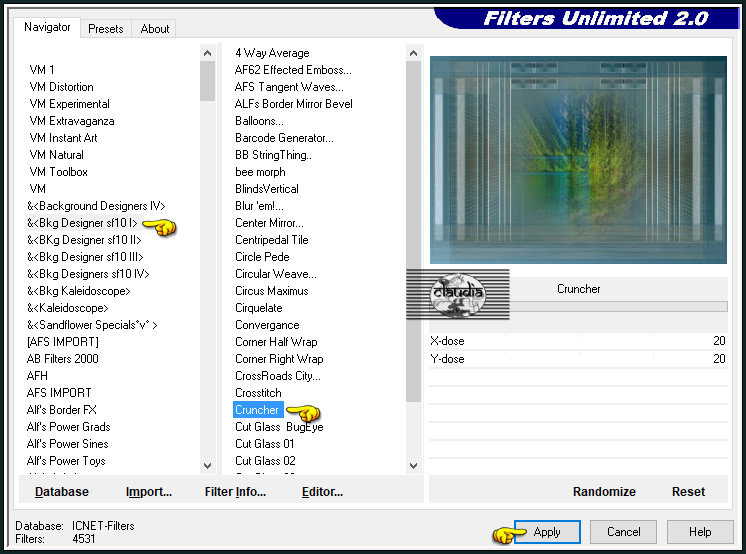Screen dimensions: 746x554
Task: Adjust the Y-dose slider
Action: pos(578,359)
